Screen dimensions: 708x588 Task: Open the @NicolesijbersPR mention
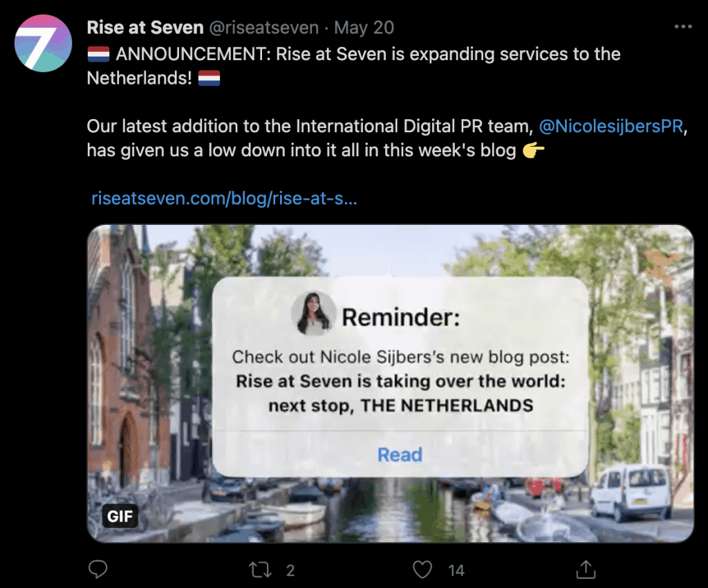coord(611,126)
